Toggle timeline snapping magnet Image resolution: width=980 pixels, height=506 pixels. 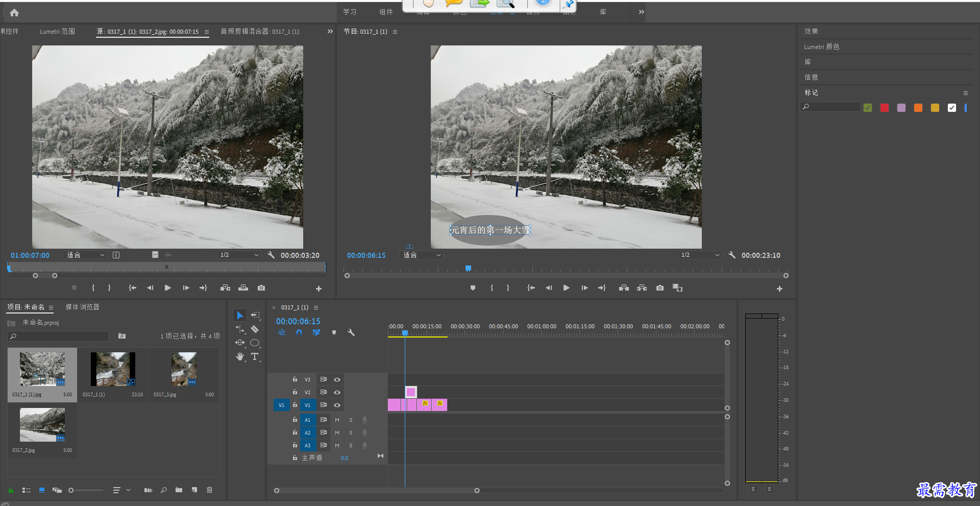299,332
